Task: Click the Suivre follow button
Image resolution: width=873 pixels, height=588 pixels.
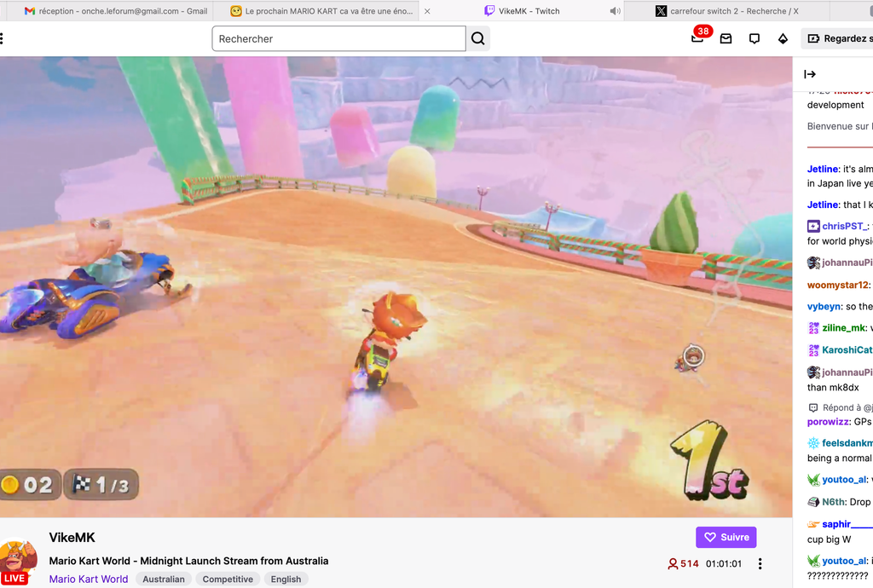Action: coord(726,538)
